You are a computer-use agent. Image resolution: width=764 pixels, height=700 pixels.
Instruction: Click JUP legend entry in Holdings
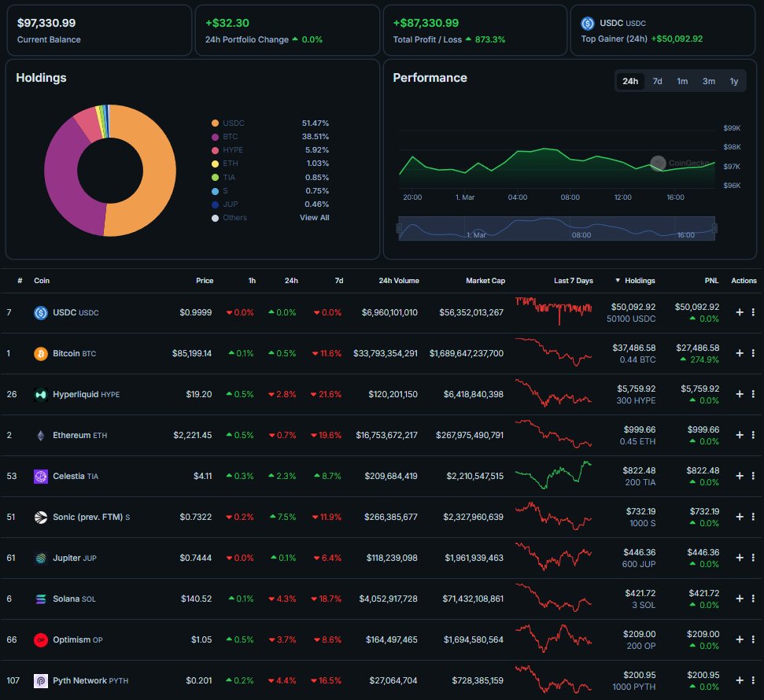coord(225,204)
